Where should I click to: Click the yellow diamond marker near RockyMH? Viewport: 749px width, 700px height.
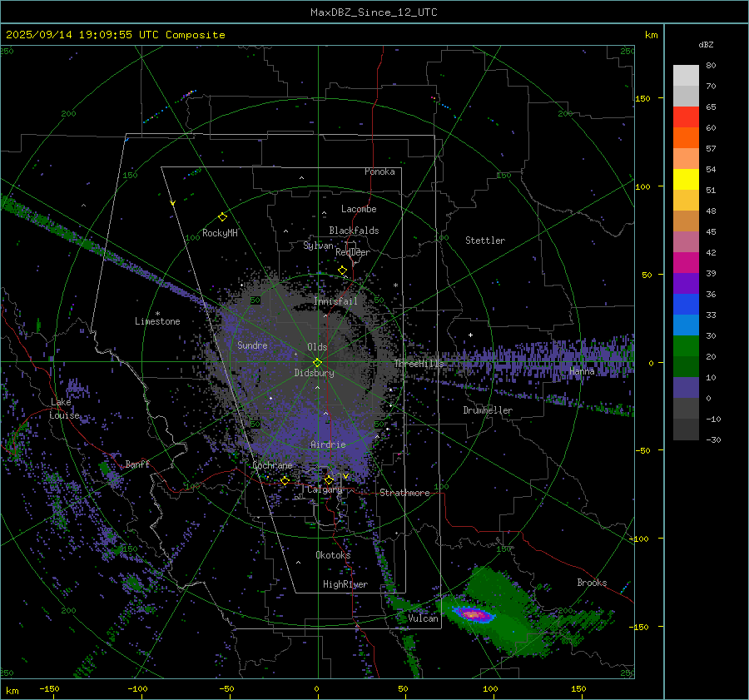click(x=222, y=217)
